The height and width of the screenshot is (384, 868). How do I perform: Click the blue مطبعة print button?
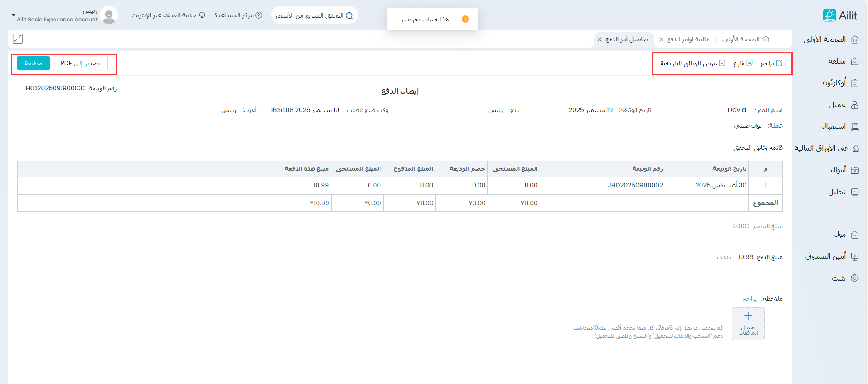click(34, 64)
